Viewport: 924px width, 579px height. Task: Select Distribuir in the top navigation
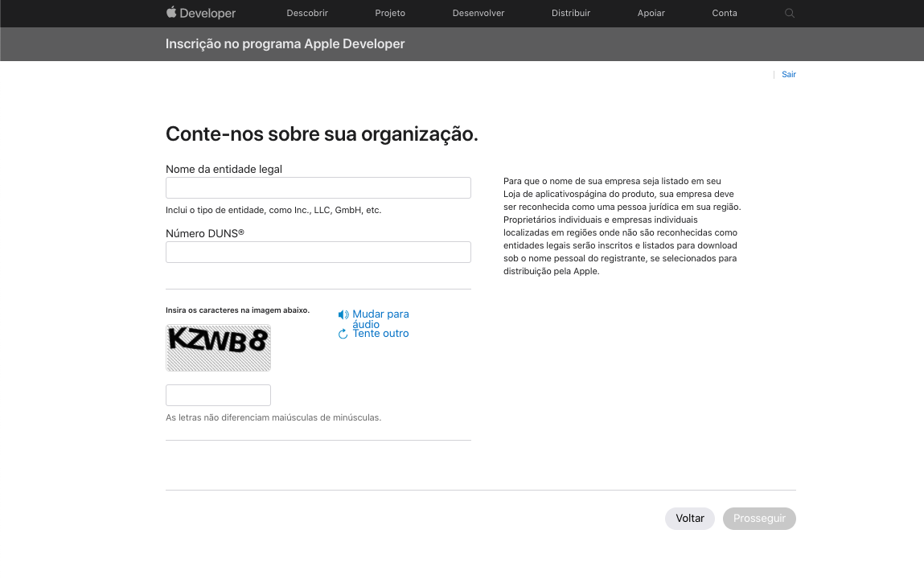tap(570, 13)
